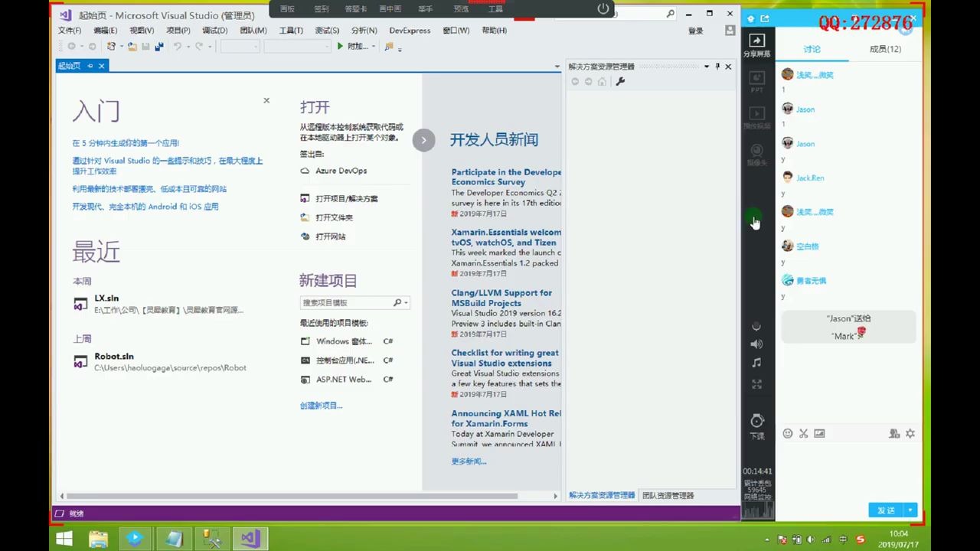Open the dropdown arrow beside 发送
This screenshot has width=980, height=551.
click(910, 510)
